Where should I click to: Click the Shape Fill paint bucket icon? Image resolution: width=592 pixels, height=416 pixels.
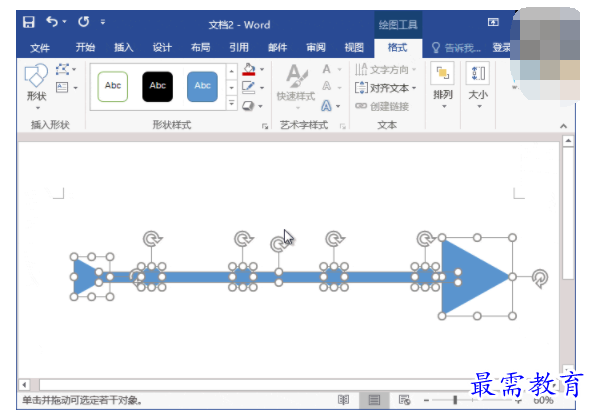[x=248, y=69]
